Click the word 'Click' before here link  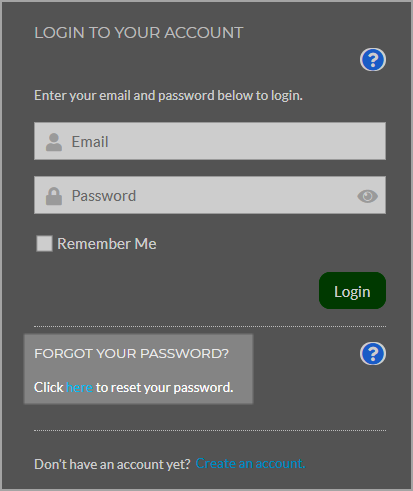[x=49, y=387]
